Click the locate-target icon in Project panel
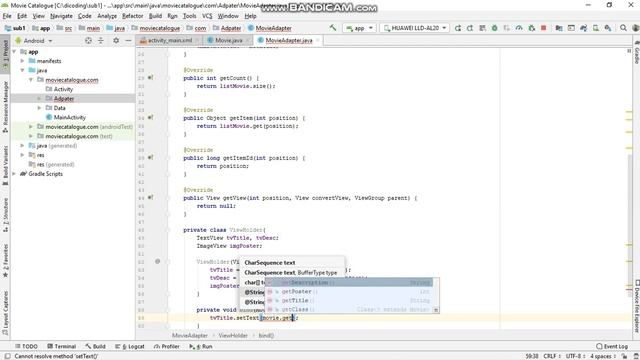Image resolution: width=640 pixels, height=360 pixels. pyautogui.click(x=88, y=40)
